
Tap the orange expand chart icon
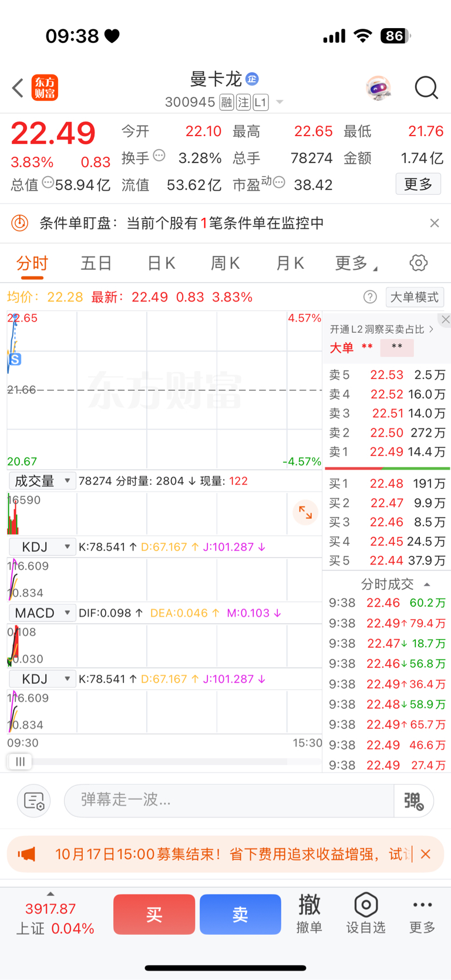305,512
